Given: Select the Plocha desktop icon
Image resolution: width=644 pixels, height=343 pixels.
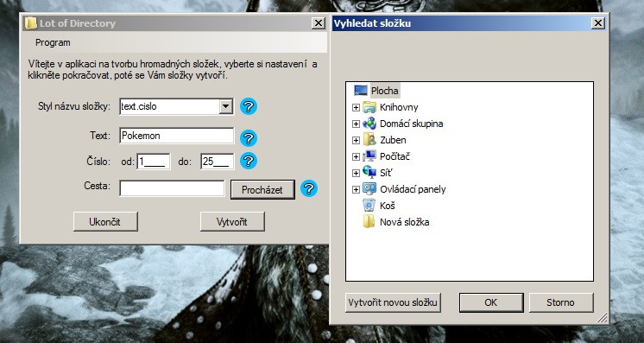Looking at the screenshot, I should pos(361,91).
